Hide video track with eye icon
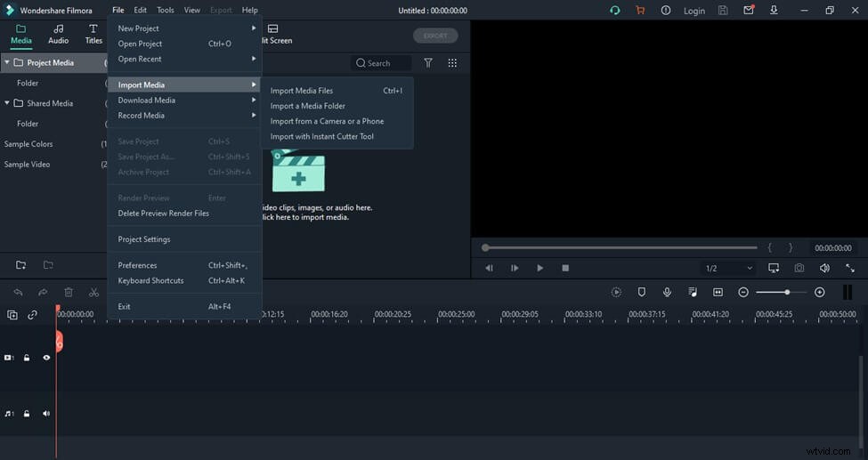 pyautogui.click(x=46, y=359)
